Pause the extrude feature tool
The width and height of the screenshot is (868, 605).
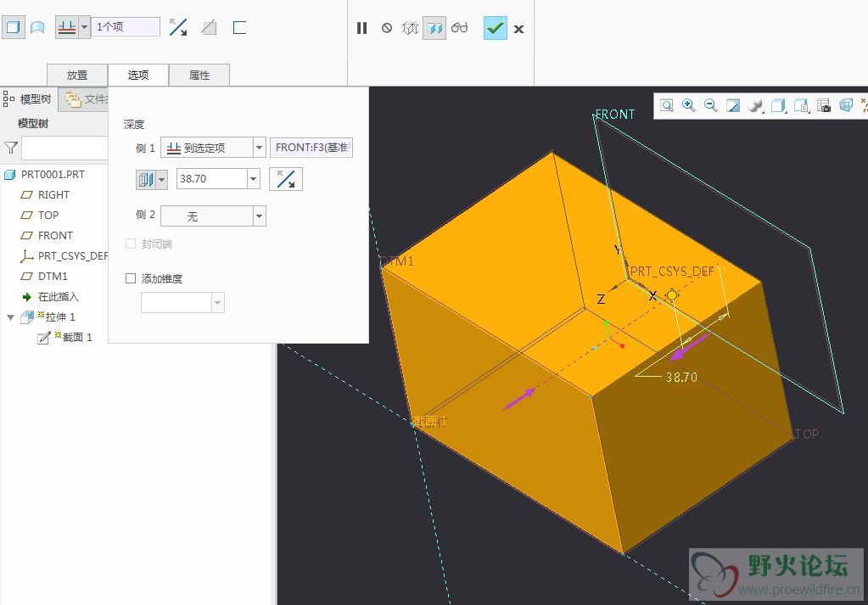point(362,28)
